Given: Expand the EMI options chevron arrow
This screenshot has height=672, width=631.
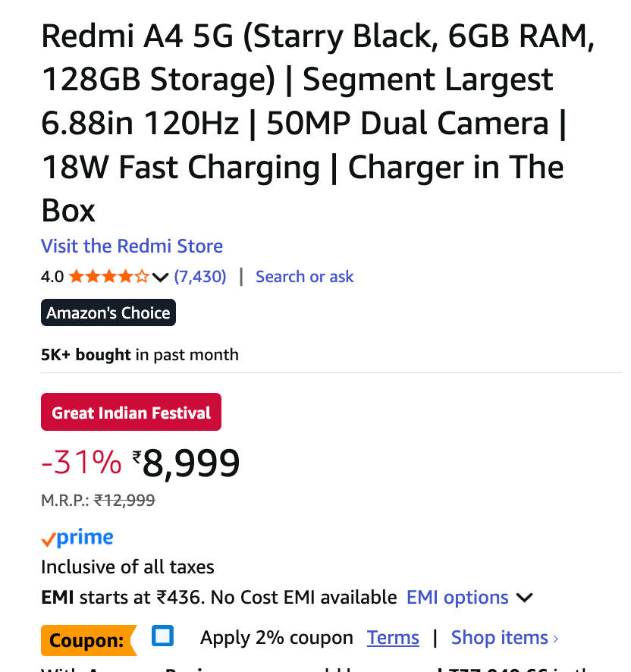Looking at the screenshot, I should (x=524, y=598).
